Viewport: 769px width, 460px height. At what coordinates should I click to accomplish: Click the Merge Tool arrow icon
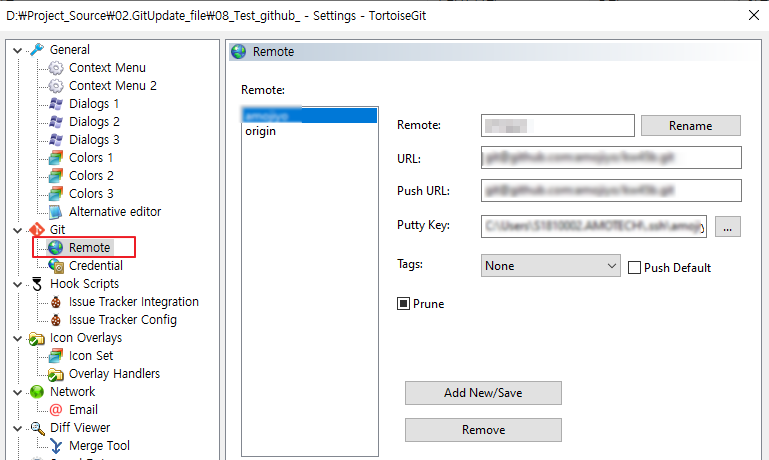(x=56, y=446)
